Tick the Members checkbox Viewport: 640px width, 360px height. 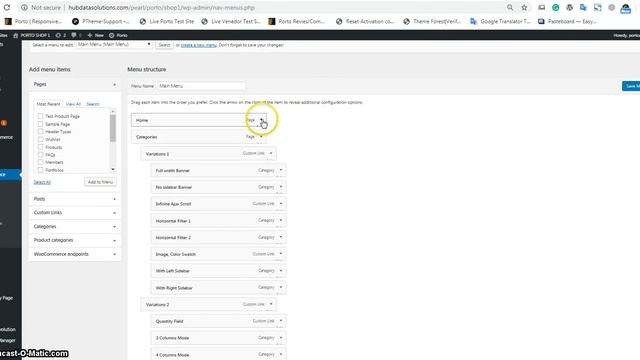(x=40, y=162)
